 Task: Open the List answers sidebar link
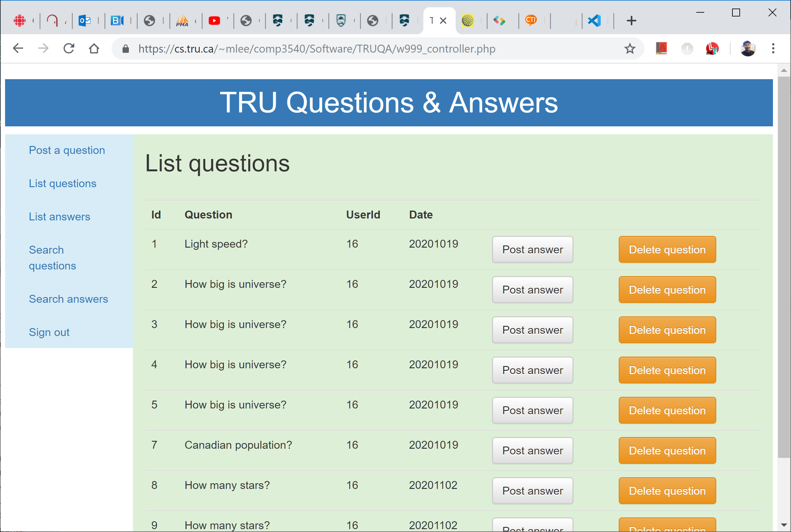[59, 217]
